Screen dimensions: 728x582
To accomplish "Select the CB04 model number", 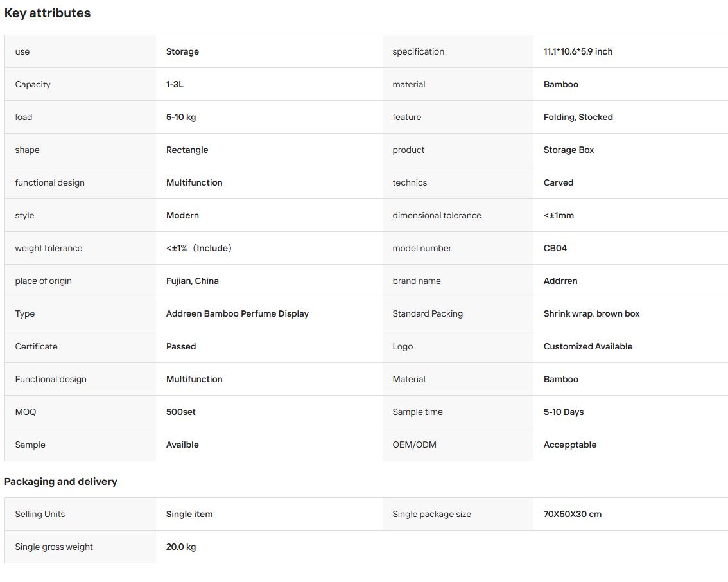I will [555, 248].
